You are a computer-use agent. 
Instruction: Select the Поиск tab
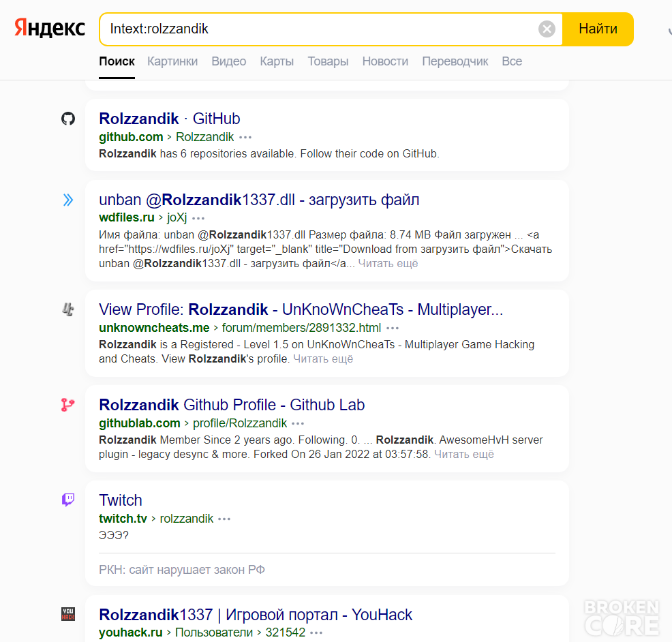tap(117, 61)
